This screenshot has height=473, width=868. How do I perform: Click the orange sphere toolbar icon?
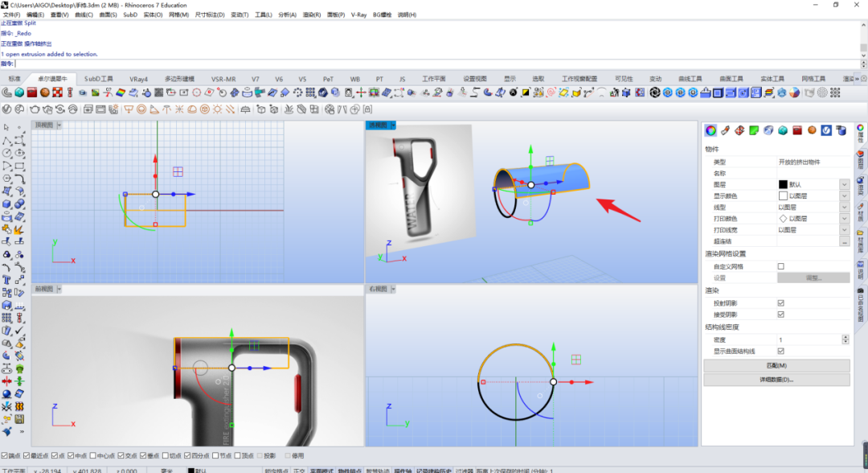[45, 93]
